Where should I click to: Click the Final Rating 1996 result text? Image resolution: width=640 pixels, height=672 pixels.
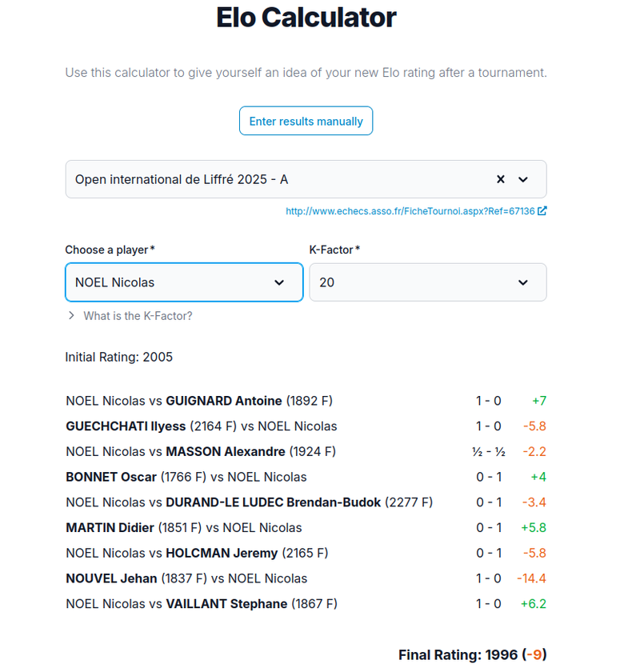pyautogui.click(x=472, y=654)
